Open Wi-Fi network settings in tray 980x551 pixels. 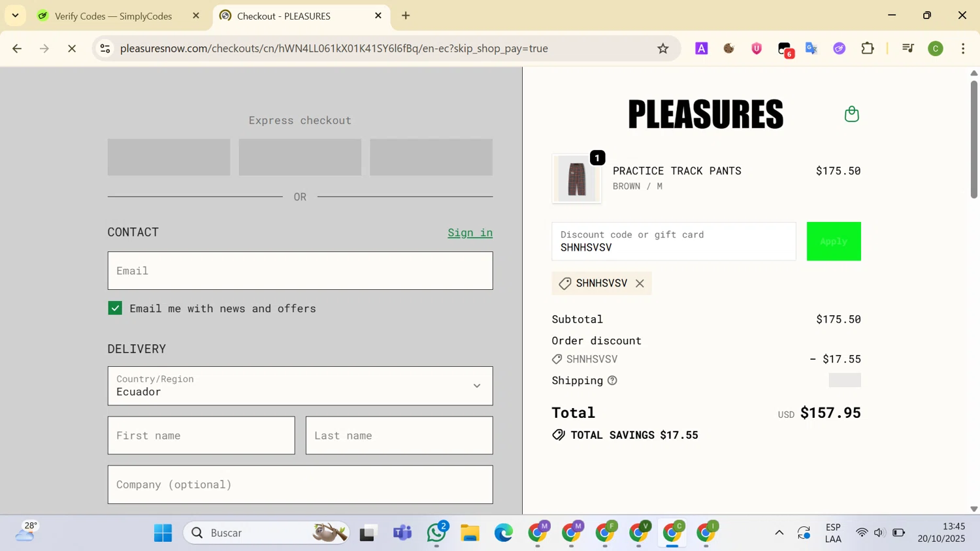click(x=862, y=533)
